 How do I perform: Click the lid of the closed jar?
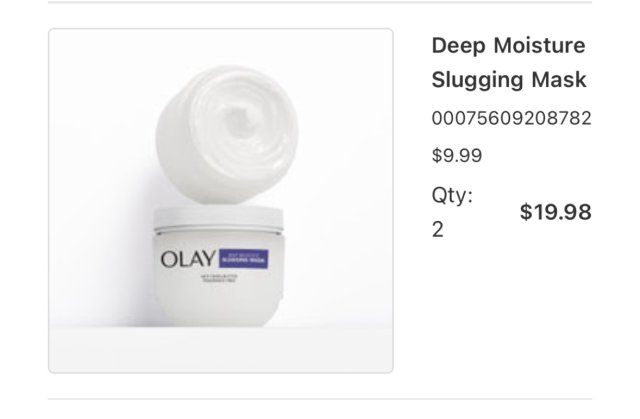pos(218,220)
